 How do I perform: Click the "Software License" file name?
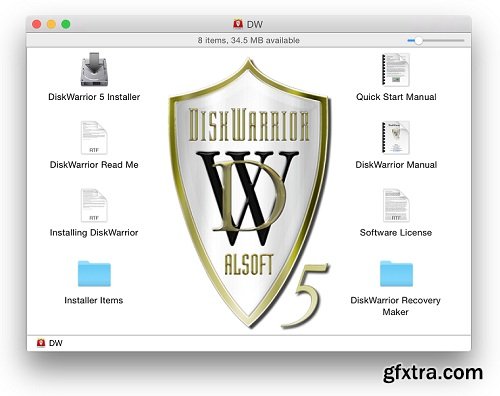click(396, 233)
